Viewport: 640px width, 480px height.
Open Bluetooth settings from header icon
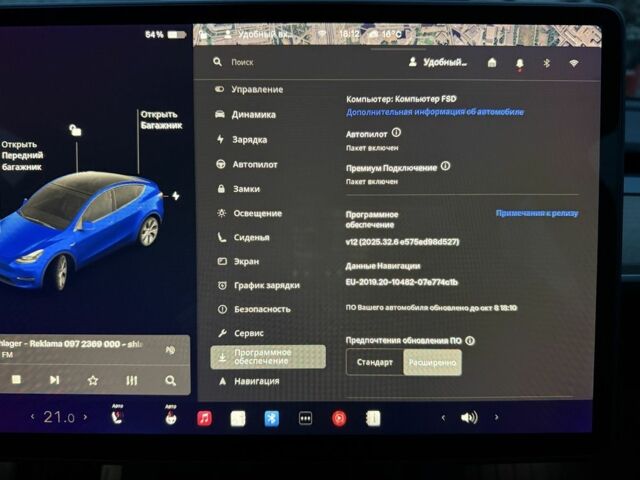click(x=547, y=63)
